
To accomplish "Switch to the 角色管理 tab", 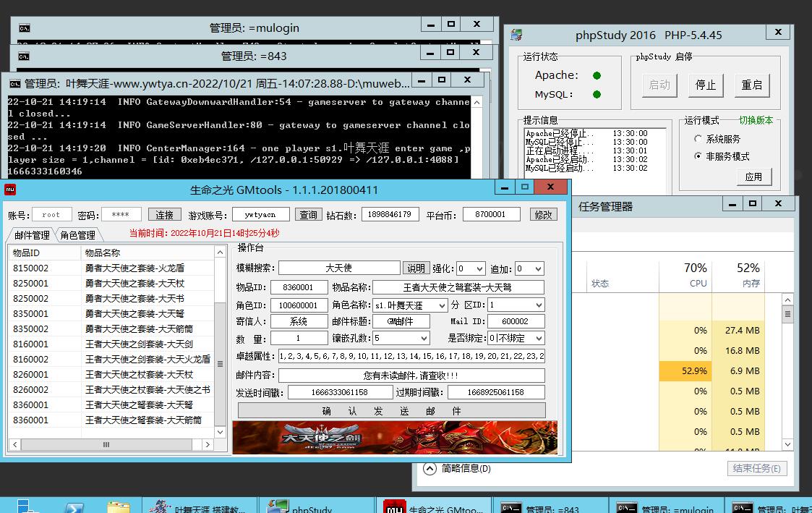I will (x=77, y=235).
